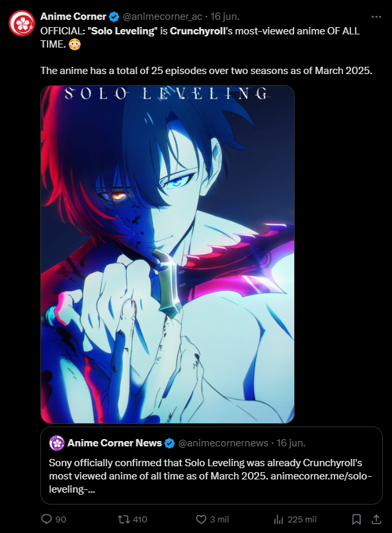Click the reply speech bubble icon
Image resolution: width=392 pixels, height=533 pixels.
pos(46,519)
